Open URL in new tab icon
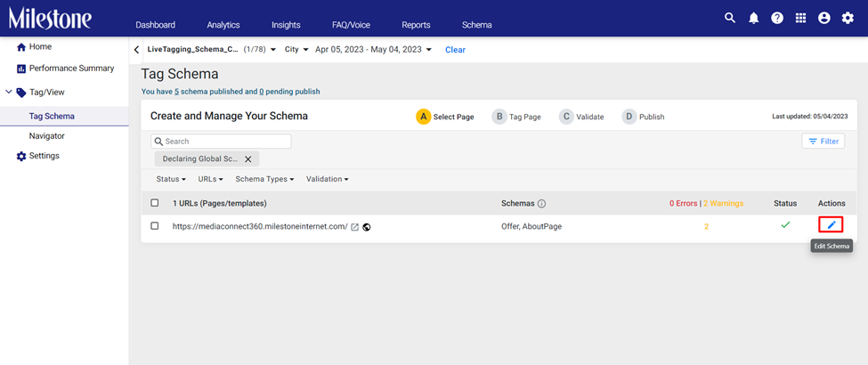The height and width of the screenshot is (365, 868). pyautogui.click(x=355, y=226)
